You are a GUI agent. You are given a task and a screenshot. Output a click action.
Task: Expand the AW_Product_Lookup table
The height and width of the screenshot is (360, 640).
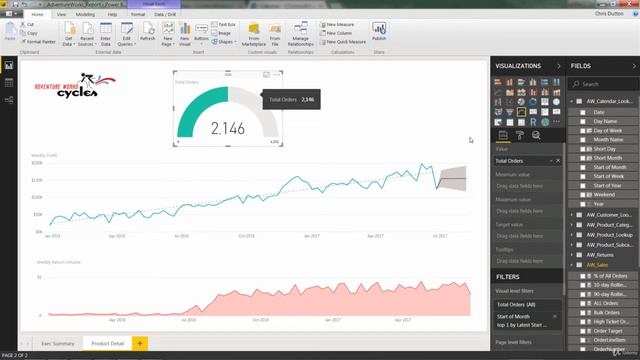pos(572,235)
